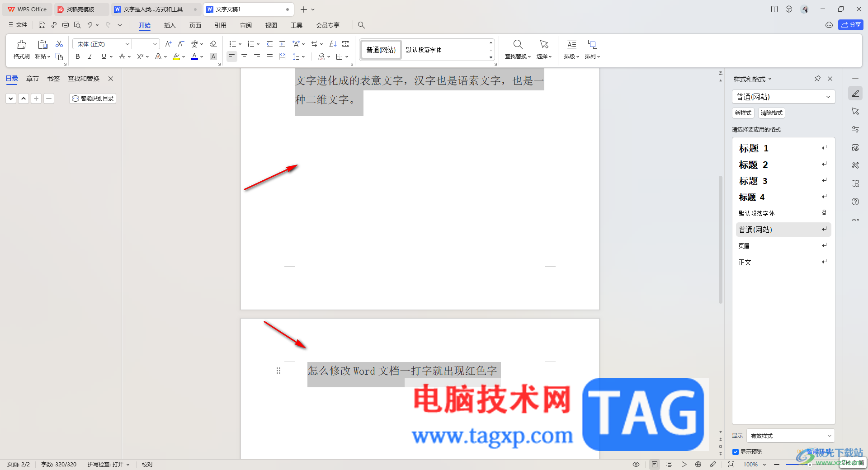Toggle page layout view in status bar
The width and height of the screenshot is (868, 470).
(655, 464)
